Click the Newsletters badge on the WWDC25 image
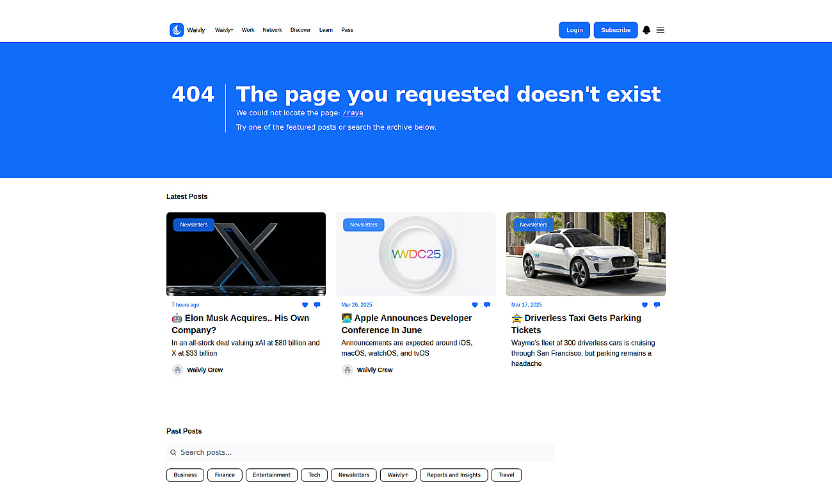832x504 pixels. pyautogui.click(x=364, y=224)
